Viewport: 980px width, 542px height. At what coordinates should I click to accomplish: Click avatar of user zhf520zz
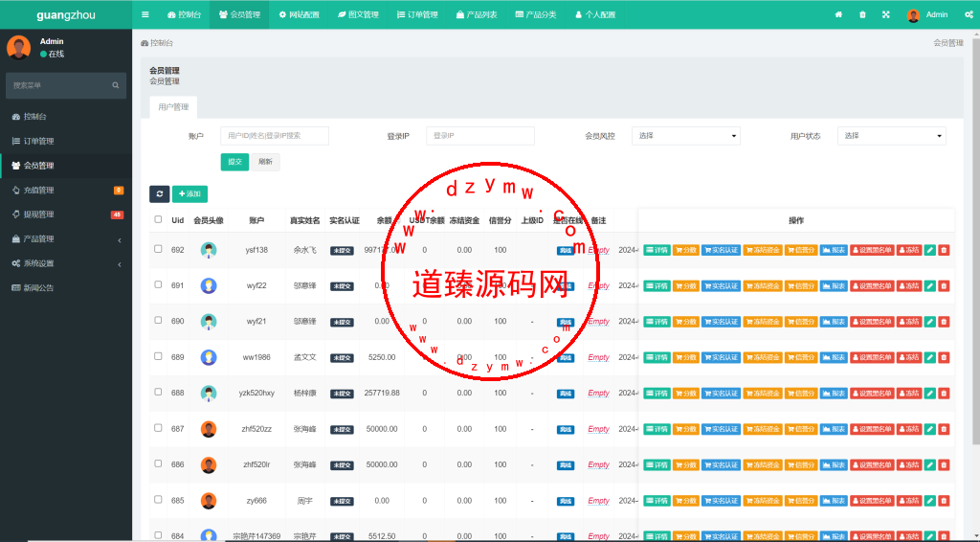click(x=209, y=429)
